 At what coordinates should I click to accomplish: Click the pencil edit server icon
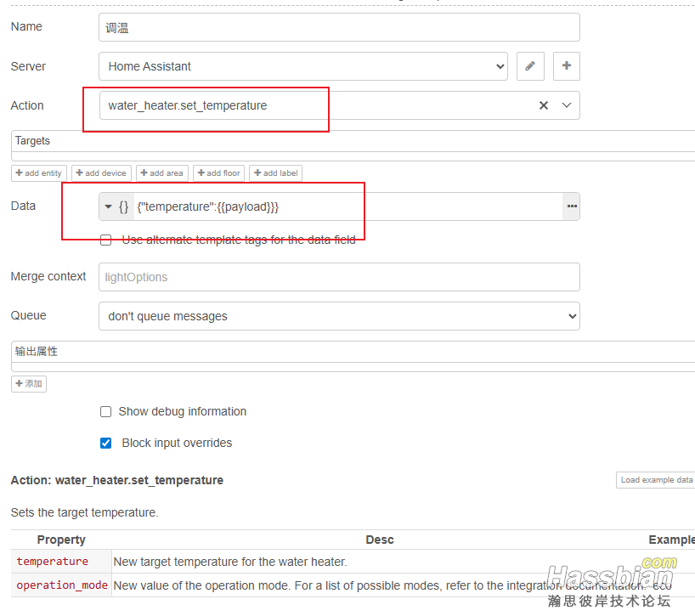pos(530,66)
